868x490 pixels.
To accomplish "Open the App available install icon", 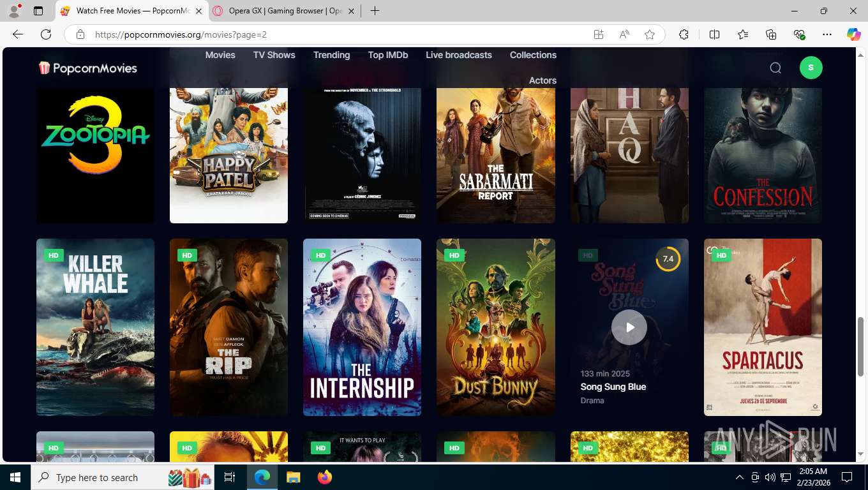I will tap(599, 34).
